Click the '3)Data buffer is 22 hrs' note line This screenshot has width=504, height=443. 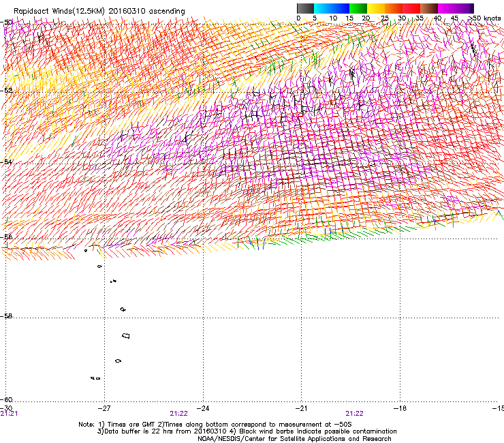tap(247, 431)
